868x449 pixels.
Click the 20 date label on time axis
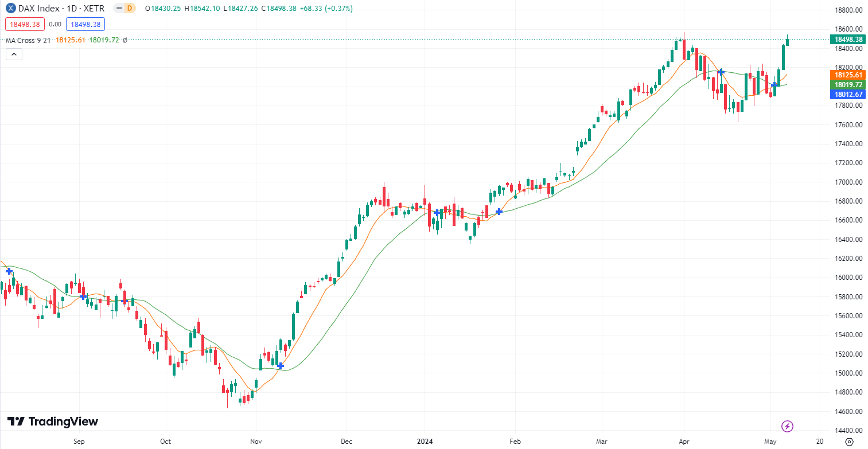819,442
